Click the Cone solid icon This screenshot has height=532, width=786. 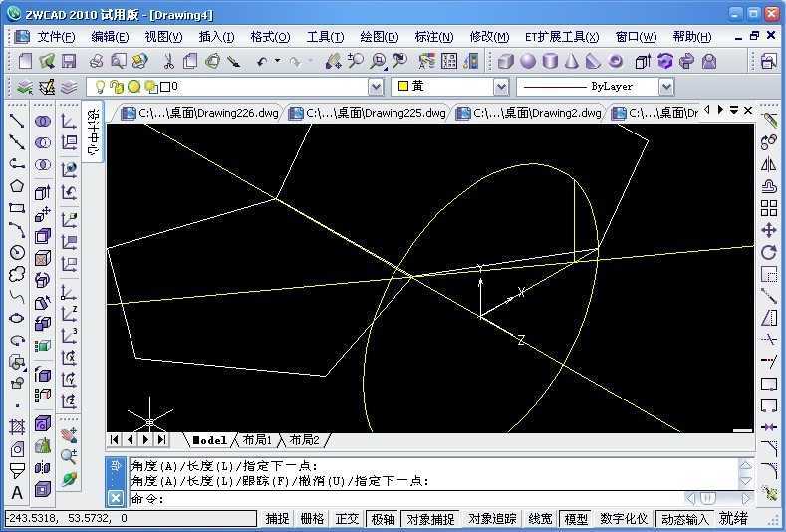(572, 61)
